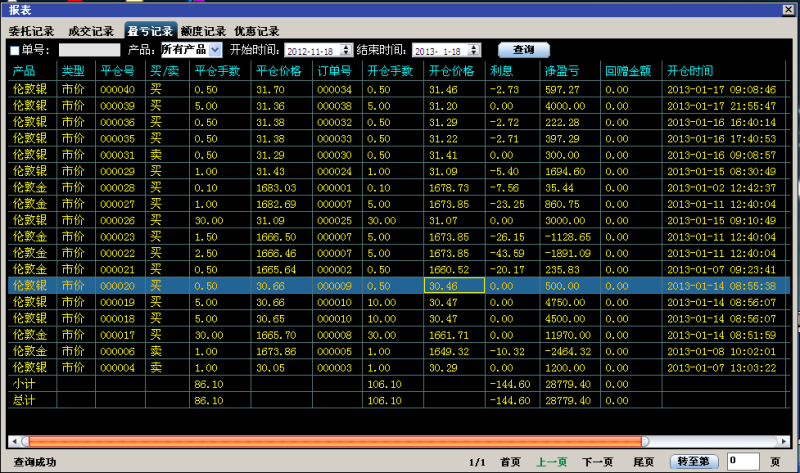The image size is (800, 473).
Task: Focus the 单号 order number text field
Action: click(x=88, y=50)
